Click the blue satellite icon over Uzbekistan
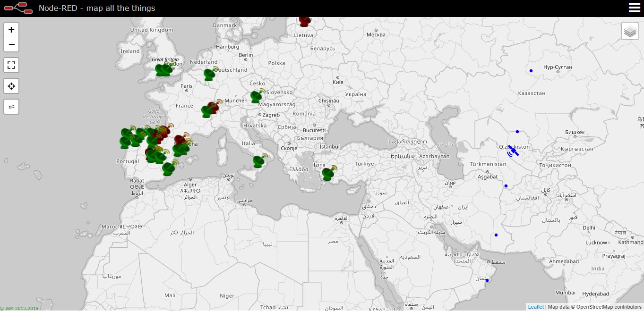Viewport: 644px width, 311px height. (513, 151)
